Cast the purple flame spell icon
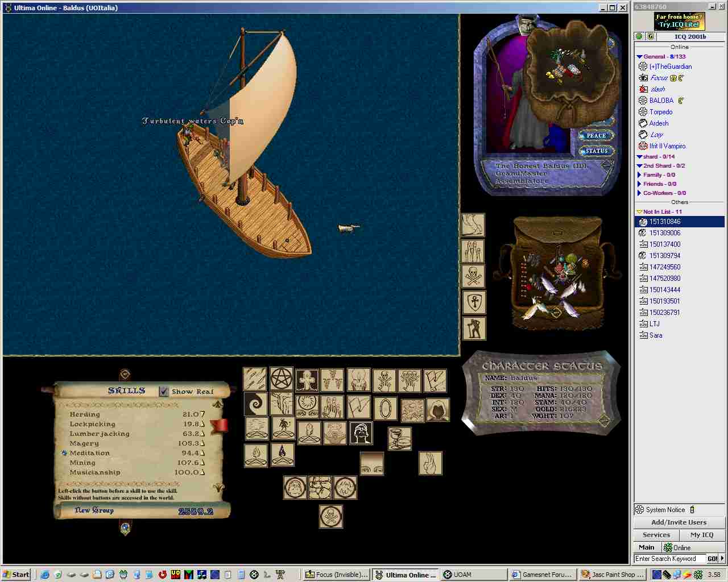Viewport: 728px width, 582px height. 283,455
